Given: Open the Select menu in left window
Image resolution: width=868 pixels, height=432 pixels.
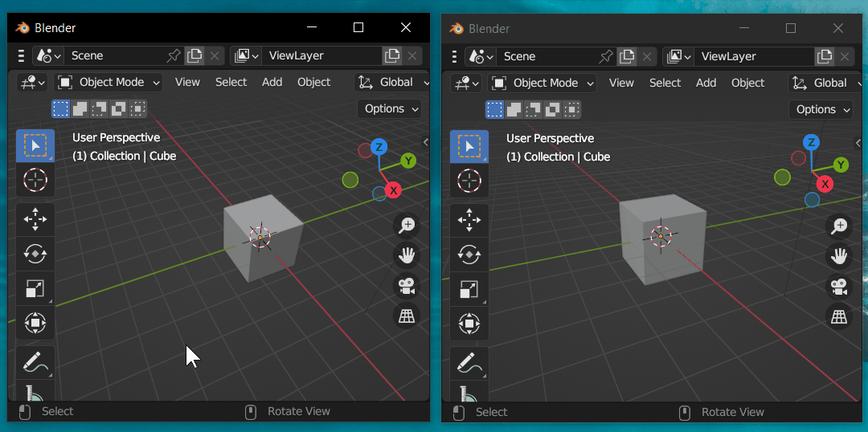Looking at the screenshot, I should click(x=231, y=82).
